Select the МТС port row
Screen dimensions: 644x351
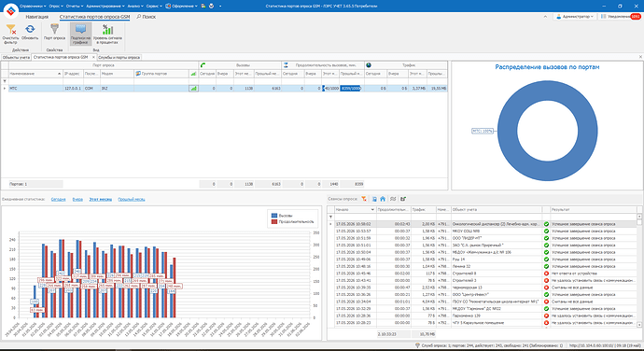coord(224,89)
